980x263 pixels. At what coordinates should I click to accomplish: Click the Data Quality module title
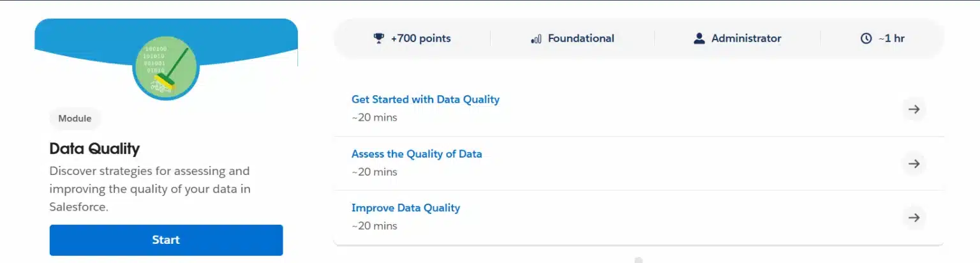[94, 149]
